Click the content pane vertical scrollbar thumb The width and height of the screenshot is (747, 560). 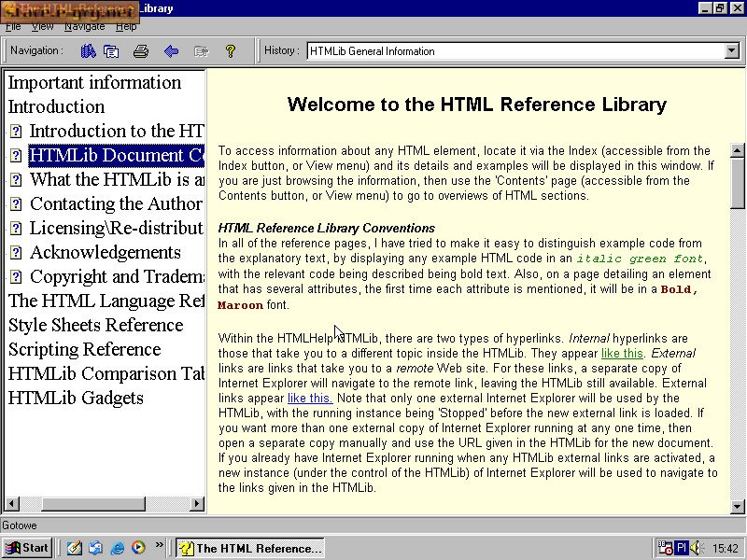click(737, 183)
